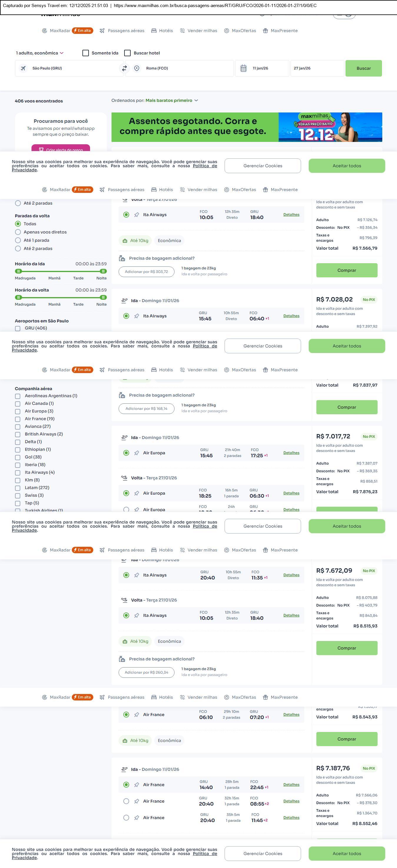Select 'Apenas voos diretos' for return stops
The image size is (397, 868).
pos(18,232)
